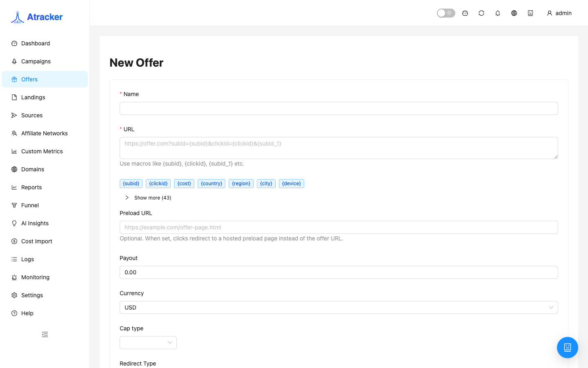Open Cost Import from the sidebar
Screen dimensions: 588x368
click(45, 241)
